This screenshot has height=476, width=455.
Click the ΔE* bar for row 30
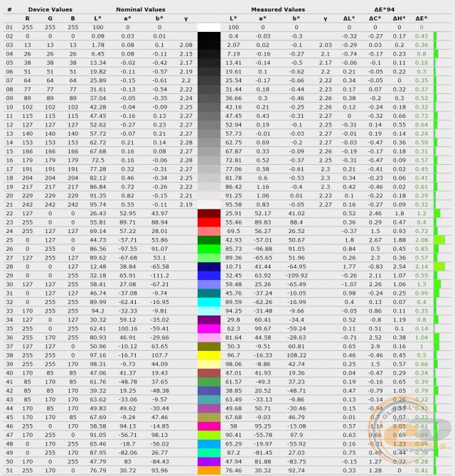pyautogui.click(x=437, y=284)
